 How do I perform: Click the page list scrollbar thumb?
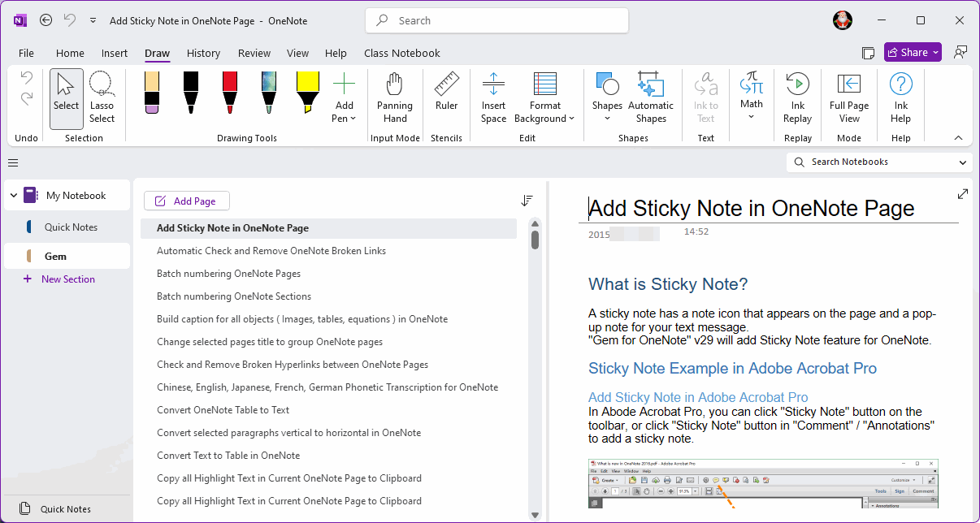536,240
